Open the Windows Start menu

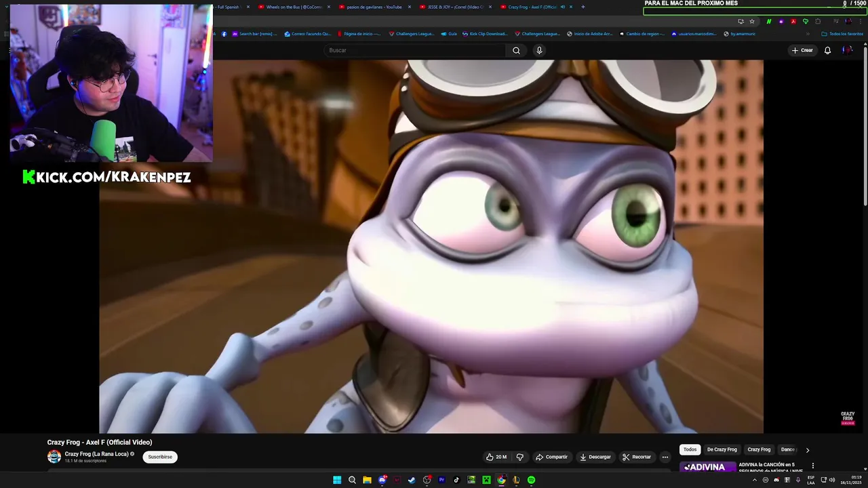click(x=337, y=480)
